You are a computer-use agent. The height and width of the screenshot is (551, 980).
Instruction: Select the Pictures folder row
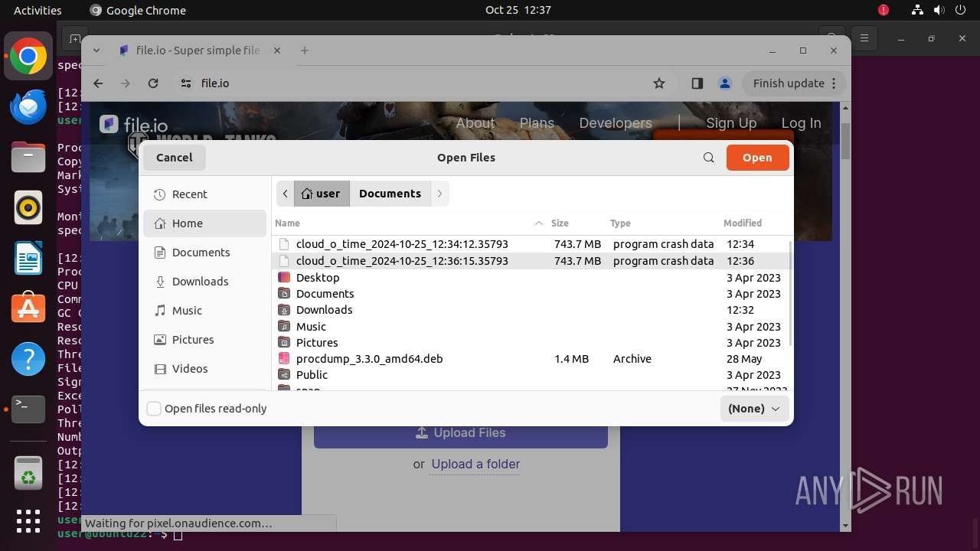[x=533, y=343]
